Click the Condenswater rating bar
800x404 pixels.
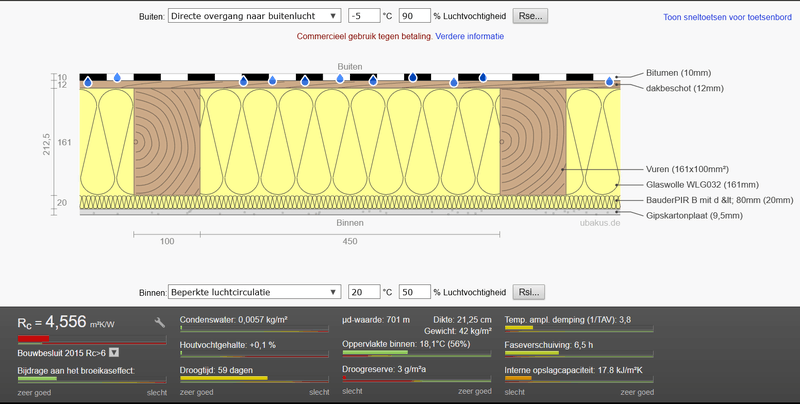254,330
